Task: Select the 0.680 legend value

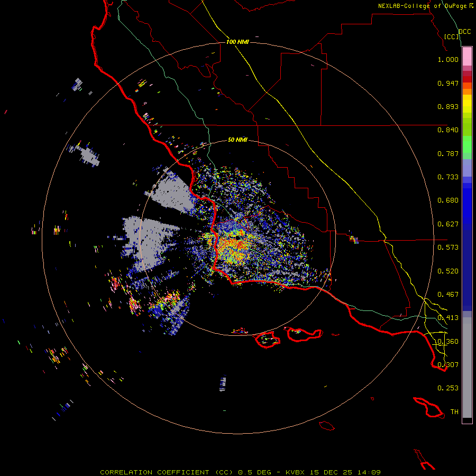Action: [x=448, y=200]
